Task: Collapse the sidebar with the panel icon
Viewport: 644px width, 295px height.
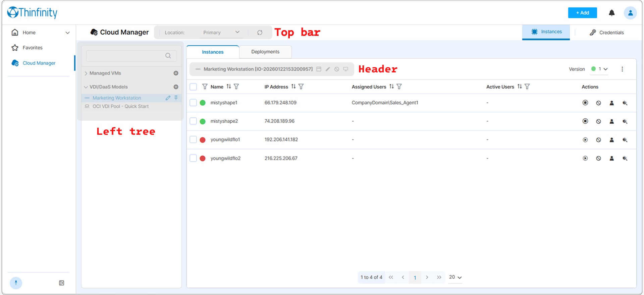Action: (x=62, y=283)
